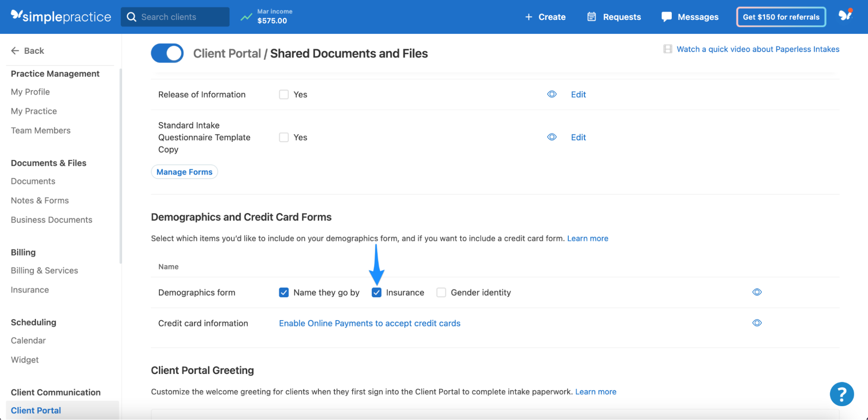Click the SimplePractice logo

click(61, 16)
